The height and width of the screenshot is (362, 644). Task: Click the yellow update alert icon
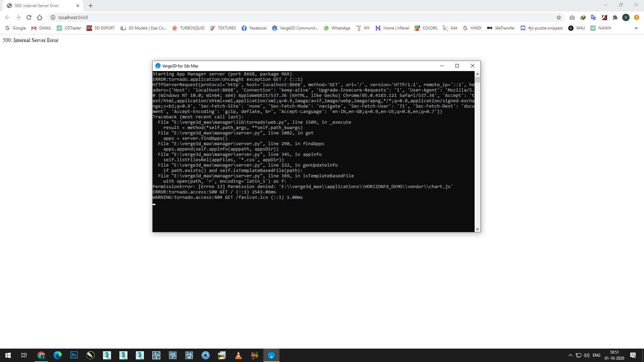637,17
